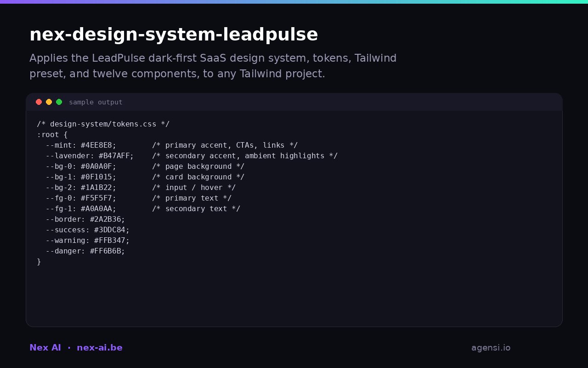Open the agensi.io link

pos(491,348)
